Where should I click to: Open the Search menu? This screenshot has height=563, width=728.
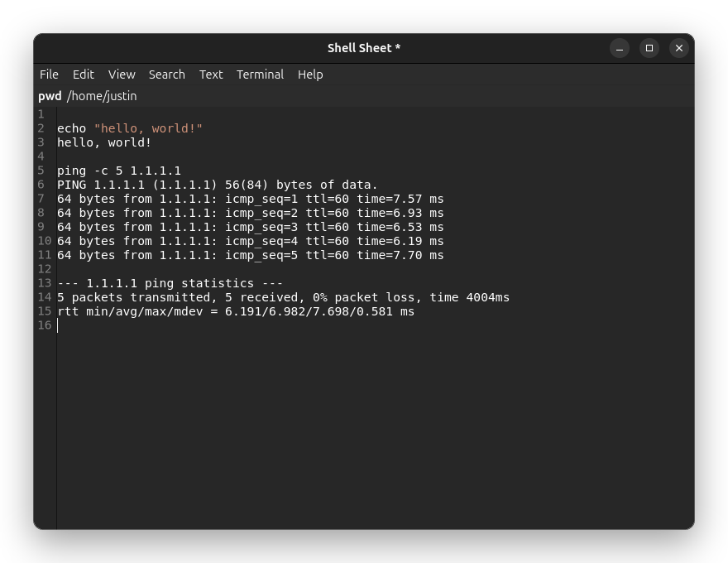(x=166, y=75)
